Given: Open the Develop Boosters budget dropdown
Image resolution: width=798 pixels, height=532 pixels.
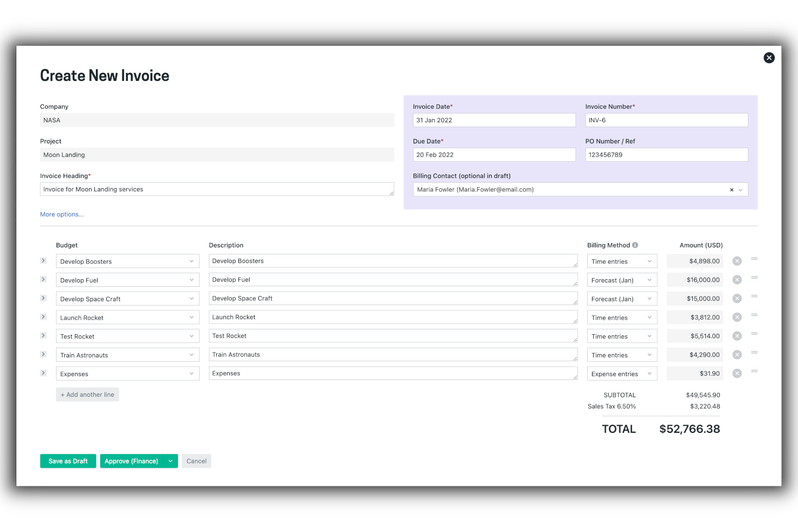Looking at the screenshot, I should pyautogui.click(x=128, y=261).
